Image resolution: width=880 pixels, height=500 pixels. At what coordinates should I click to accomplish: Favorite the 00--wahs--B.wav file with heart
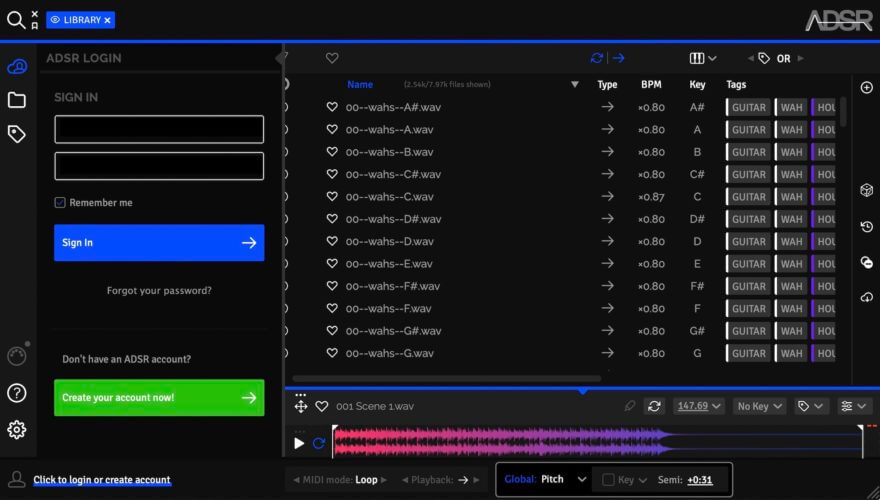pyautogui.click(x=332, y=152)
